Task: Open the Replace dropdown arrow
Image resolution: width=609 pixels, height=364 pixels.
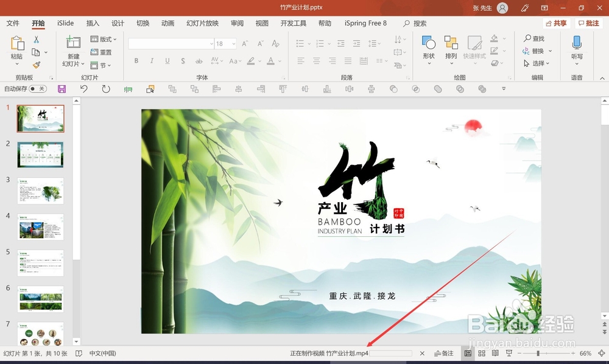Action: 551,51
